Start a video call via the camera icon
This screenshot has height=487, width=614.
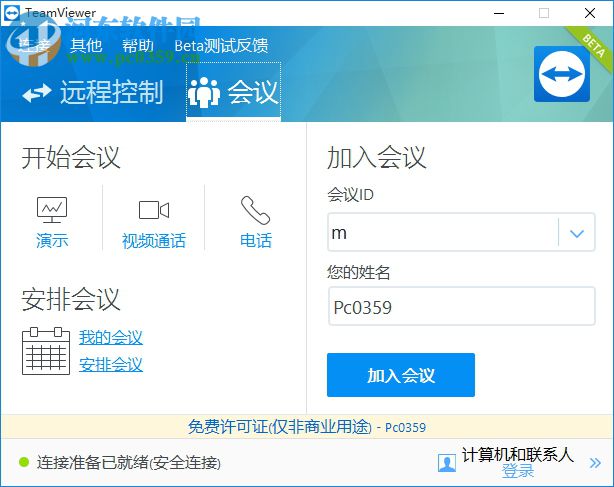pyautogui.click(x=154, y=210)
